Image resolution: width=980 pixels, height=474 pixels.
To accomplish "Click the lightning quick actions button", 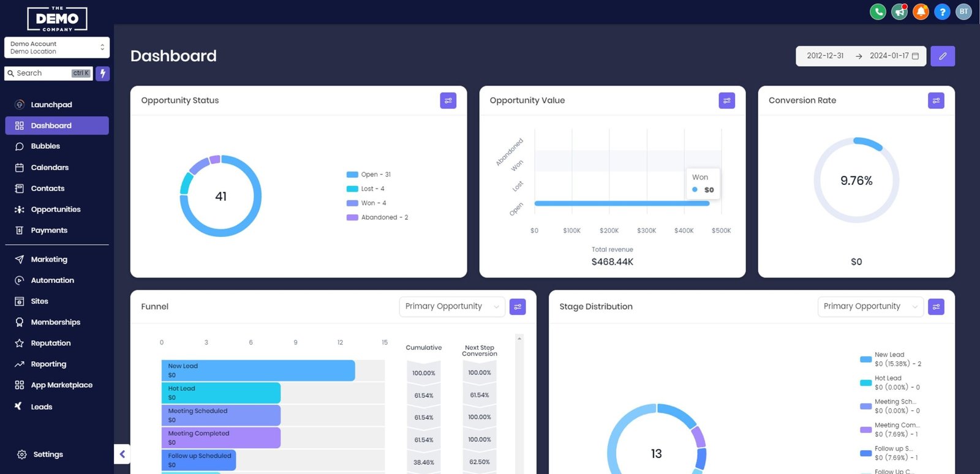I will (x=103, y=73).
